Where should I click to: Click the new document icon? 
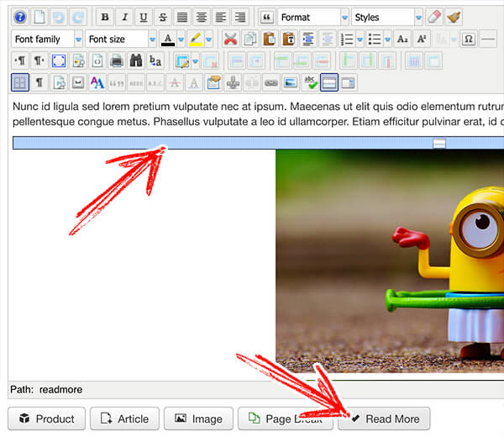(39, 17)
